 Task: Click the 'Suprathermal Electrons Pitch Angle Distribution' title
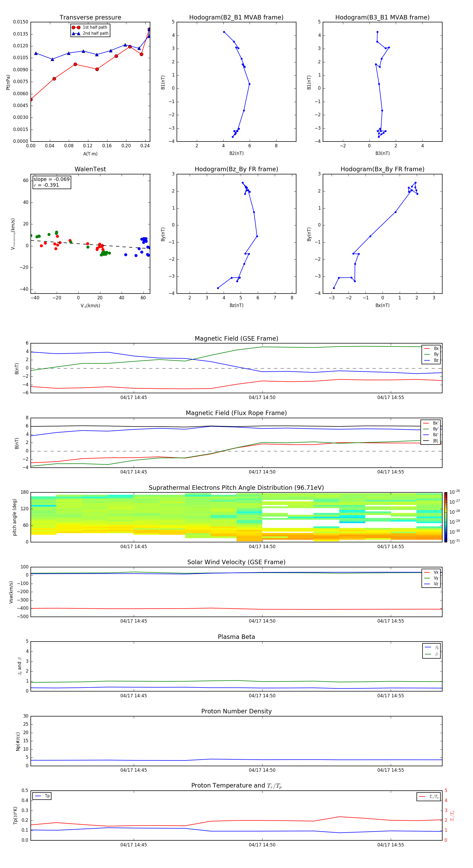[236, 488]
